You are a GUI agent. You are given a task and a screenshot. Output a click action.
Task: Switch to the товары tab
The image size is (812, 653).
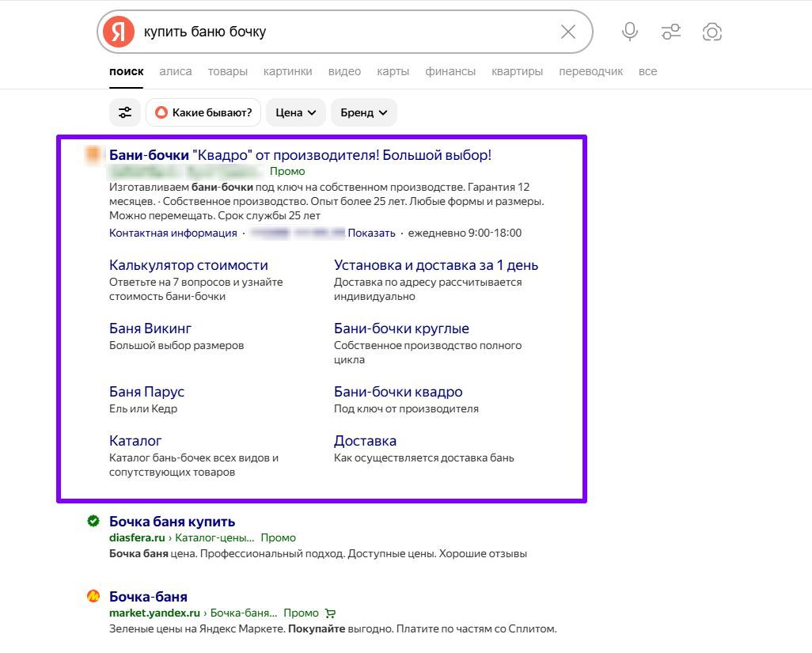228,71
